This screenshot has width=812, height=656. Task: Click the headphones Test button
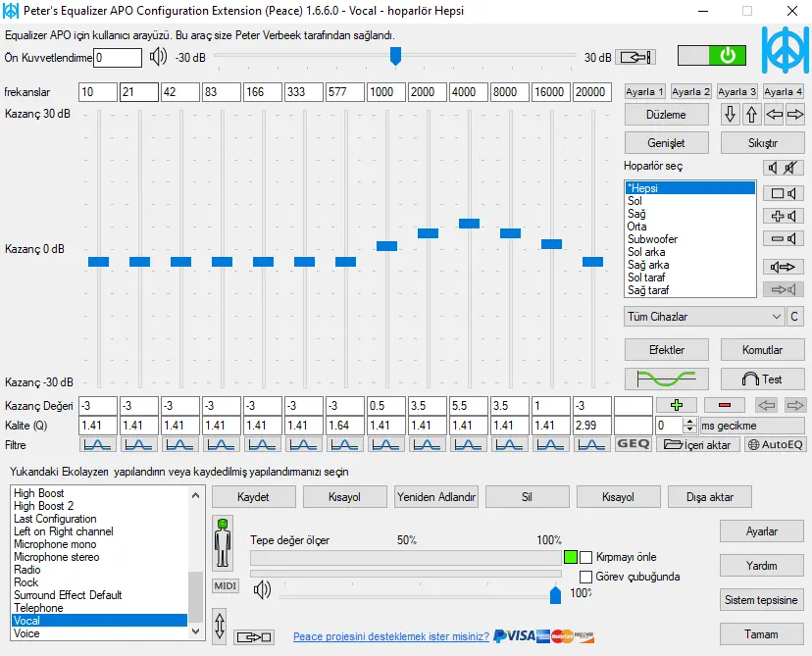click(762, 379)
